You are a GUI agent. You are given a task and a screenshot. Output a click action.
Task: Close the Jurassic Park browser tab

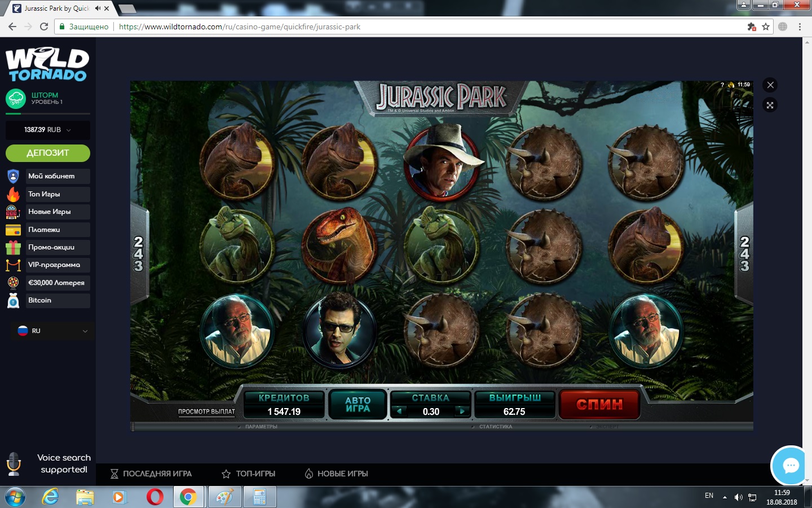(107, 8)
